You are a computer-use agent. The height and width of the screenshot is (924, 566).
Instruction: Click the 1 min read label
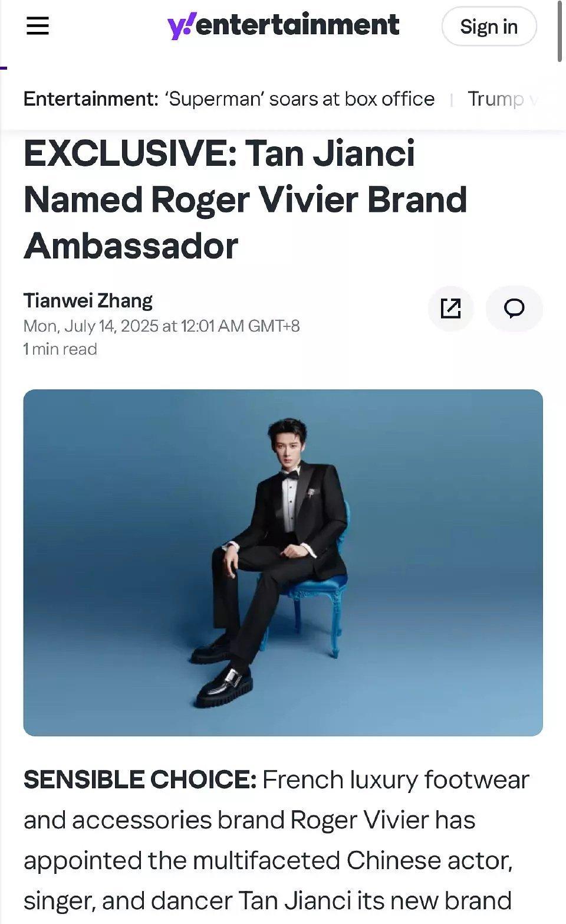[x=60, y=349]
